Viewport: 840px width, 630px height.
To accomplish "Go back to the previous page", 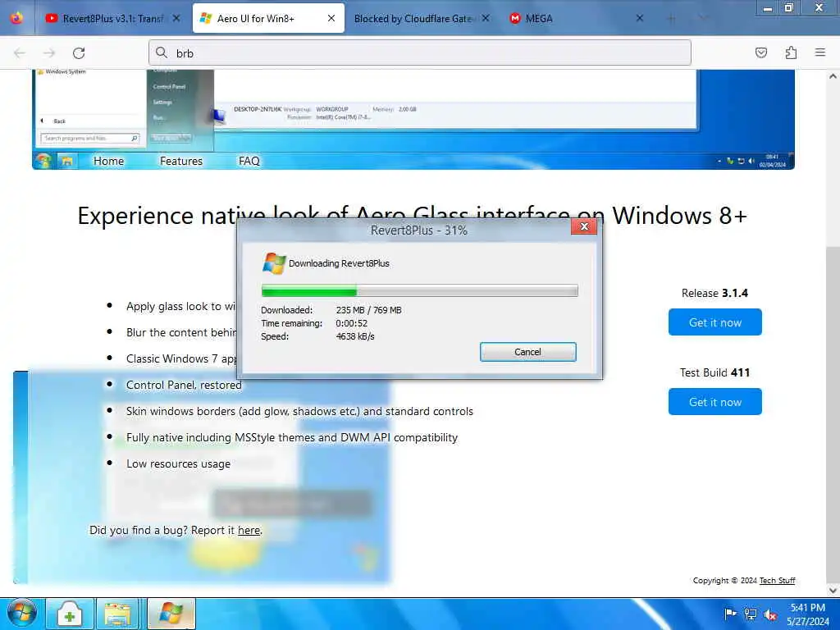I will point(20,53).
